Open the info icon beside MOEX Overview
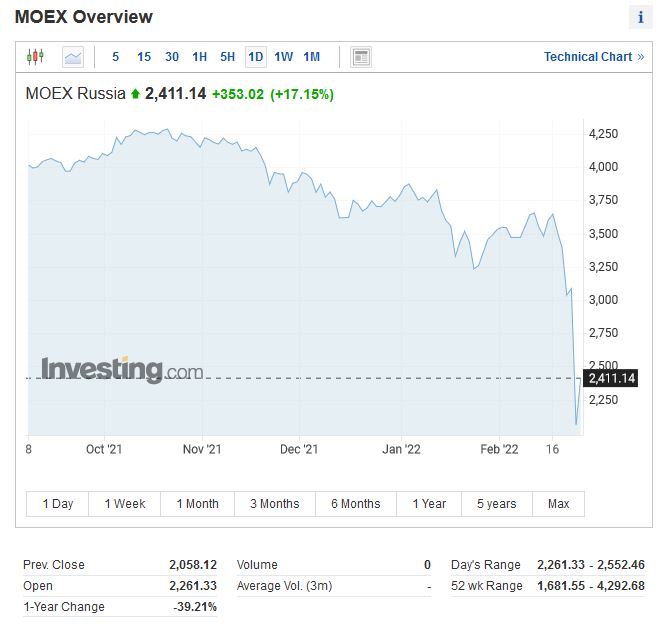Screen dimensions: 661x641 pyautogui.click(x=640, y=17)
